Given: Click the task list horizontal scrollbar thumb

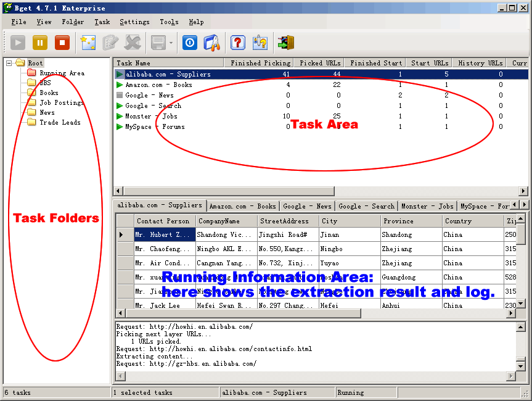Looking at the screenshot, I should tap(229, 191).
